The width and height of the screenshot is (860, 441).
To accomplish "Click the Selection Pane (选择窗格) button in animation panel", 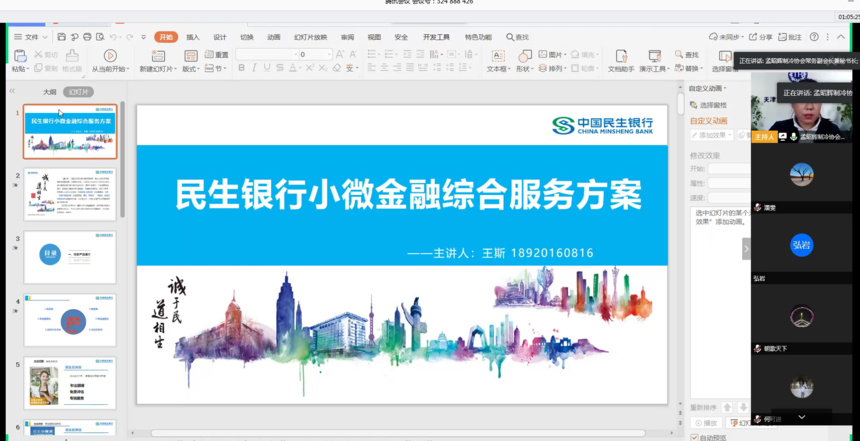I will 709,105.
